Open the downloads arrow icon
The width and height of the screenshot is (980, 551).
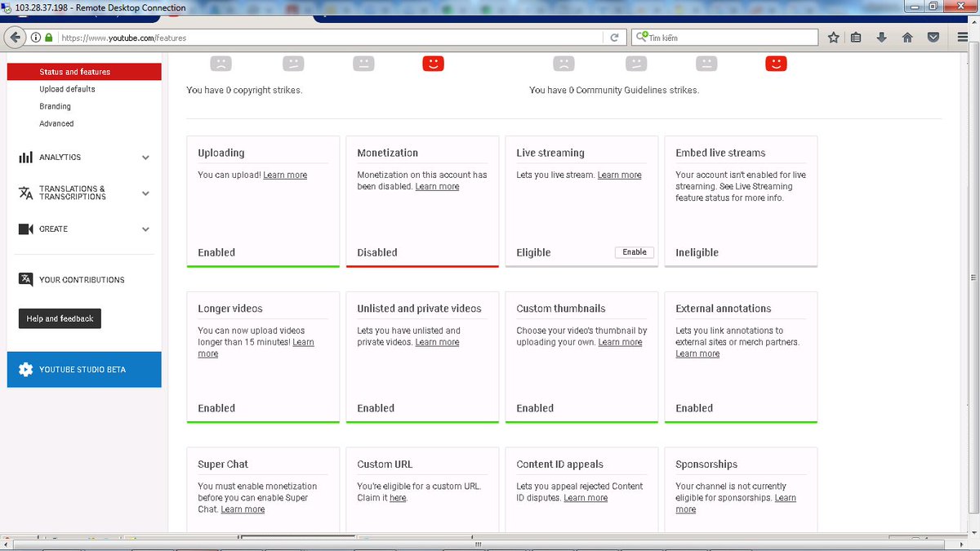tap(881, 38)
